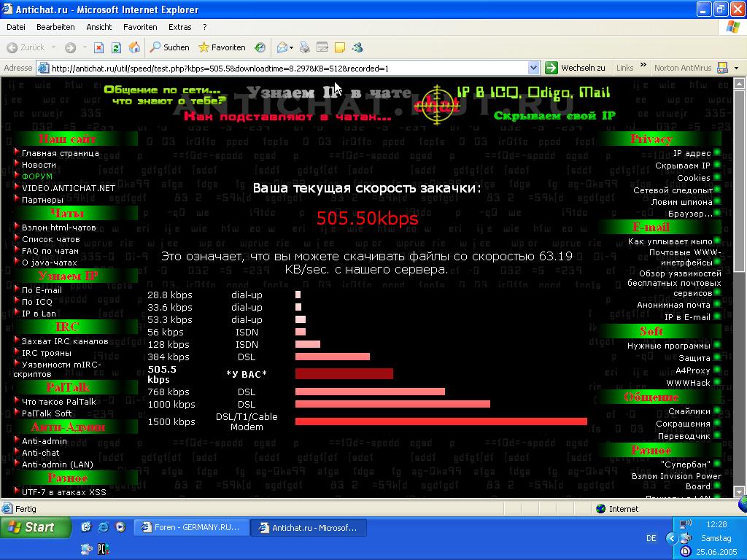747x560 pixels.
Task: Open the Взлом html-чатов link
Action: tap(59, 227)
